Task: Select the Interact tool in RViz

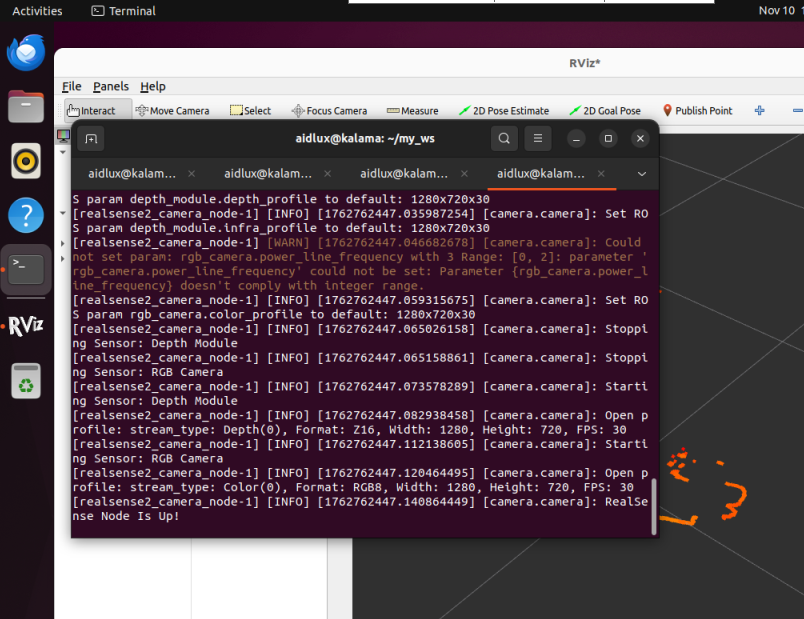Action: coord(91,111)
